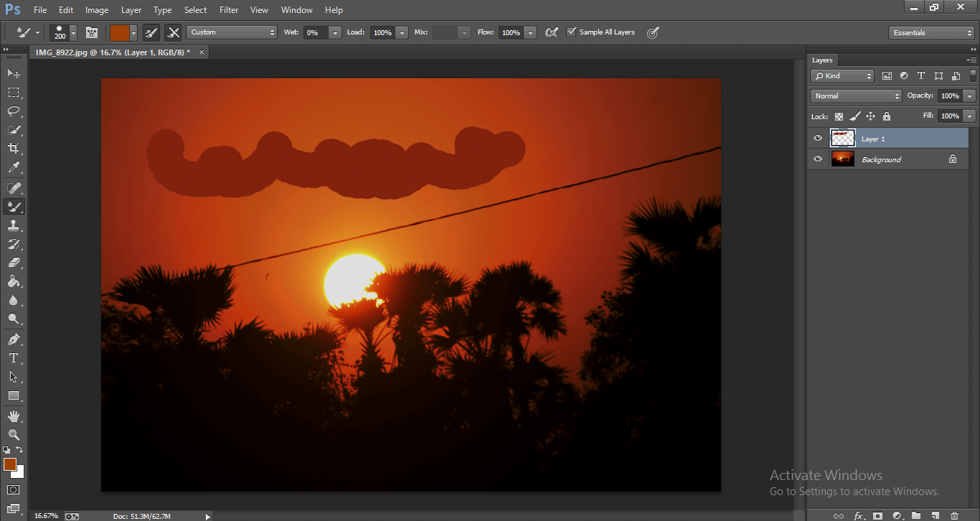Open the Image menu
The width and height of the screenshot is (980, 521).
pos(97,10)
